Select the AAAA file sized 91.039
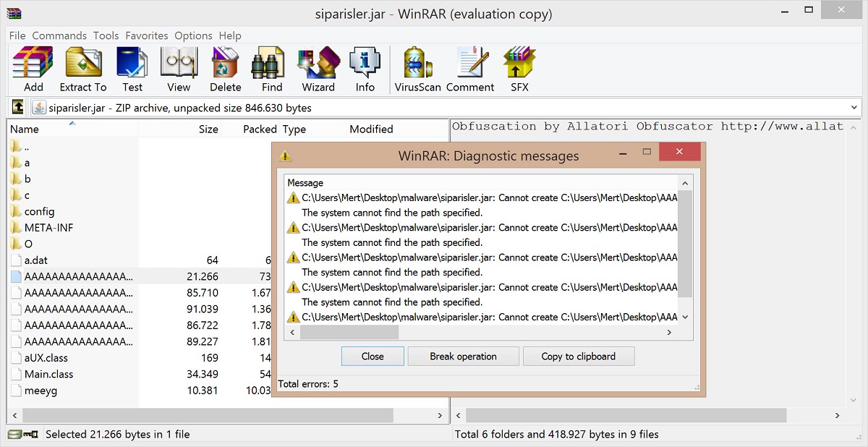 (78, 309)
